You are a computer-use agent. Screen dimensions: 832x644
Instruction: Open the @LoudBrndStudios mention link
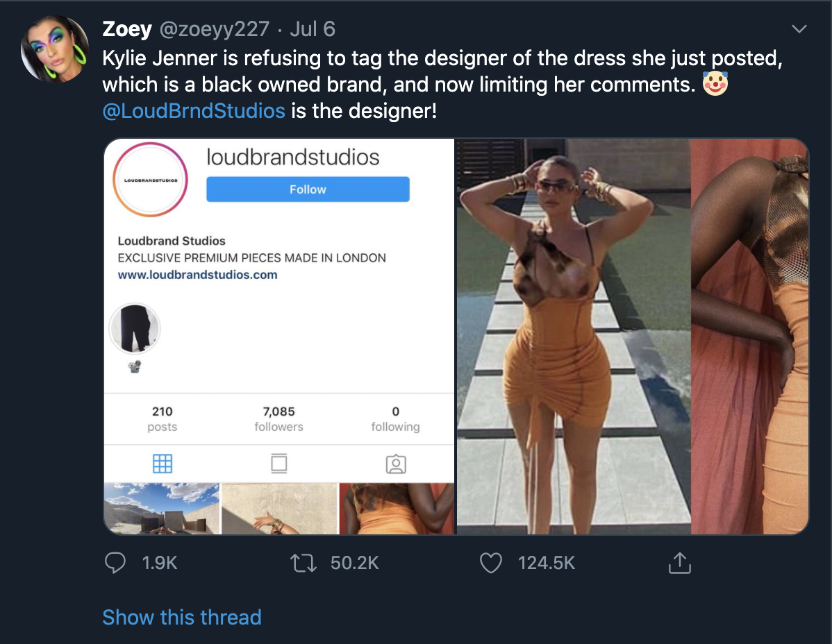[194, 110]
